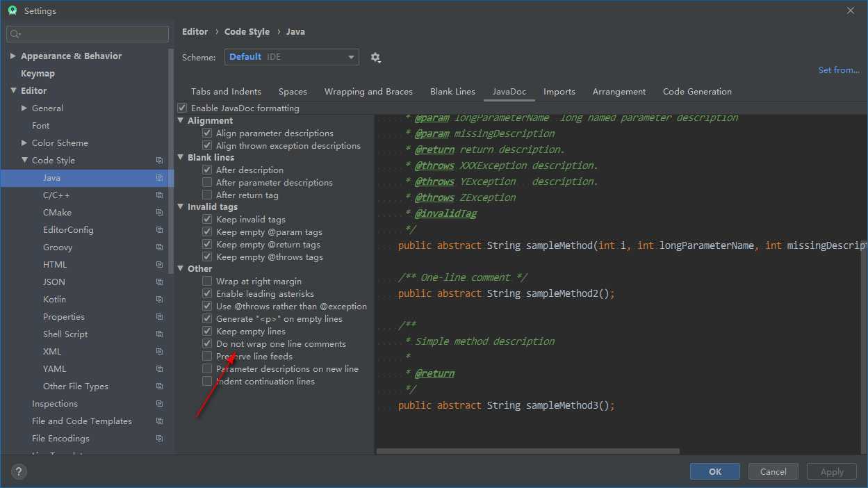Open help with the question mark button
Screen dimensions: 868x488
[19, 472]
